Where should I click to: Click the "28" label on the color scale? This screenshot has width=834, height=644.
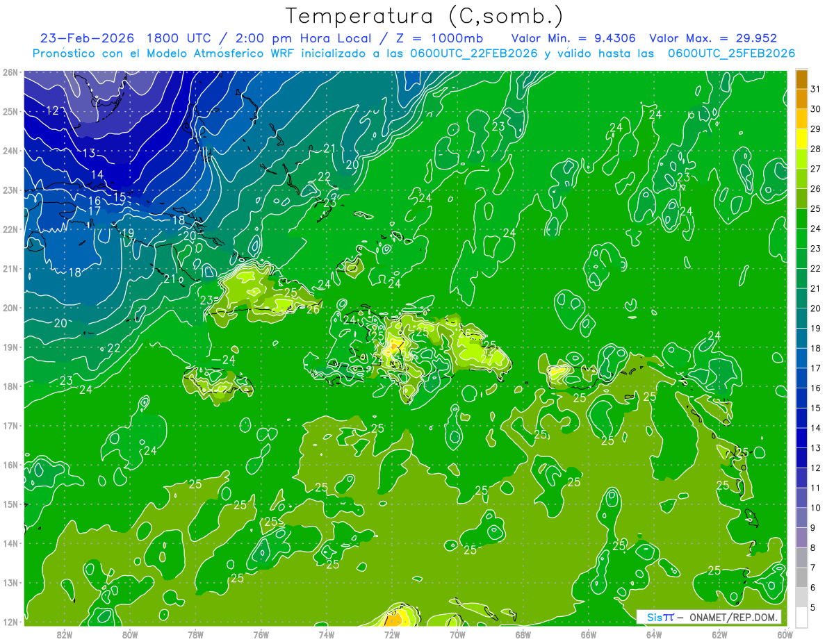[x=816, y=149]
